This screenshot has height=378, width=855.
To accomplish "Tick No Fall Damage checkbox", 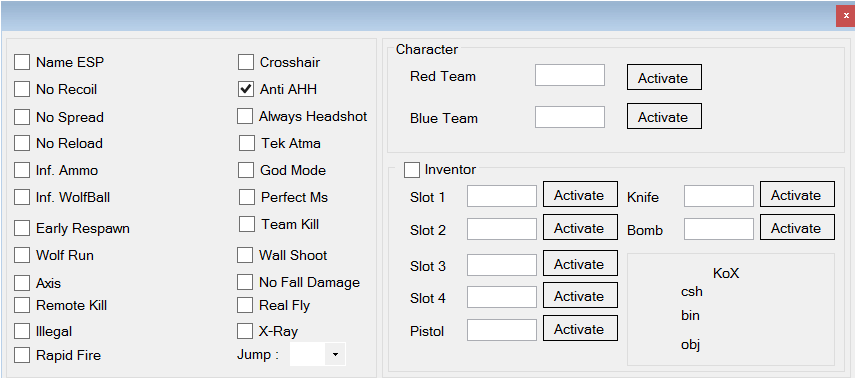I will click(x=245, y=282).
